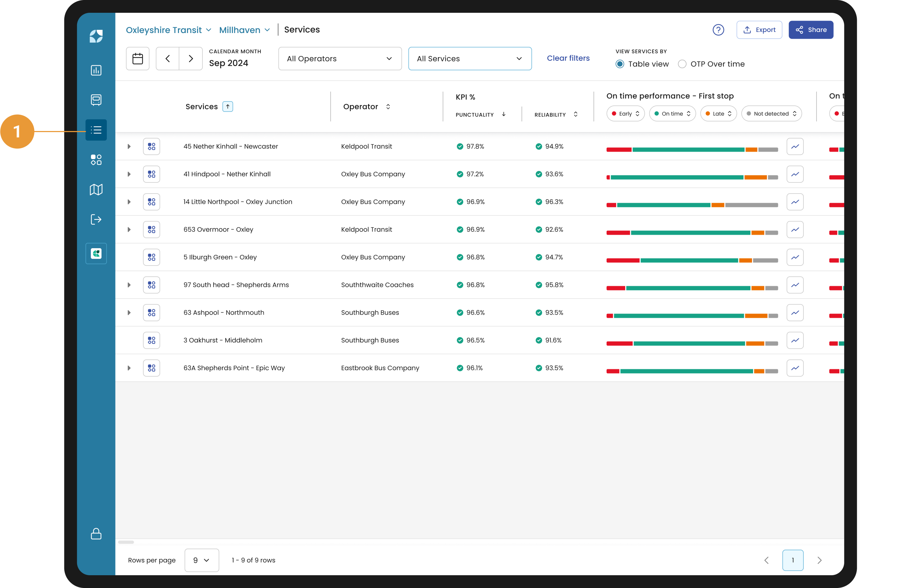Image resolution: width=921 pixels, height=588 pixels.
Task: Click the Clear filters link
Action: pos(568,58)
